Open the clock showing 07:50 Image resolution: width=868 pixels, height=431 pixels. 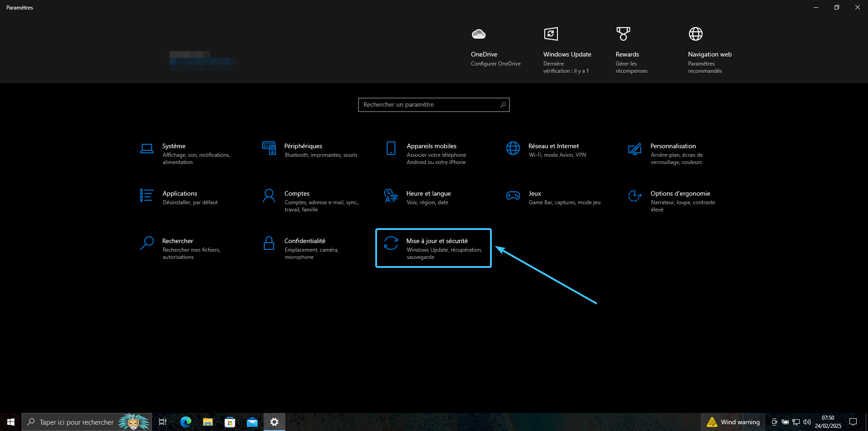coord(828,422)
